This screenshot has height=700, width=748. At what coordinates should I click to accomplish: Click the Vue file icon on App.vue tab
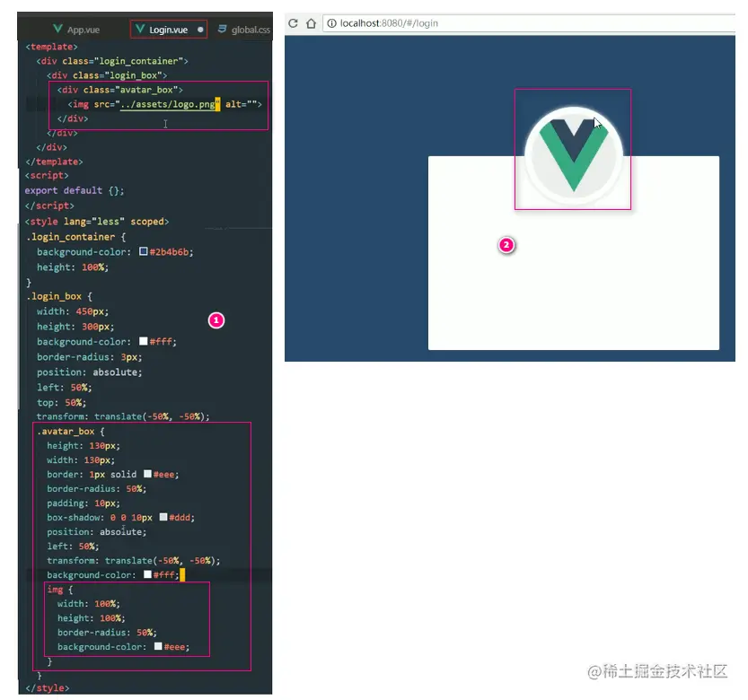pyautogui.click(x=57, y=29)
